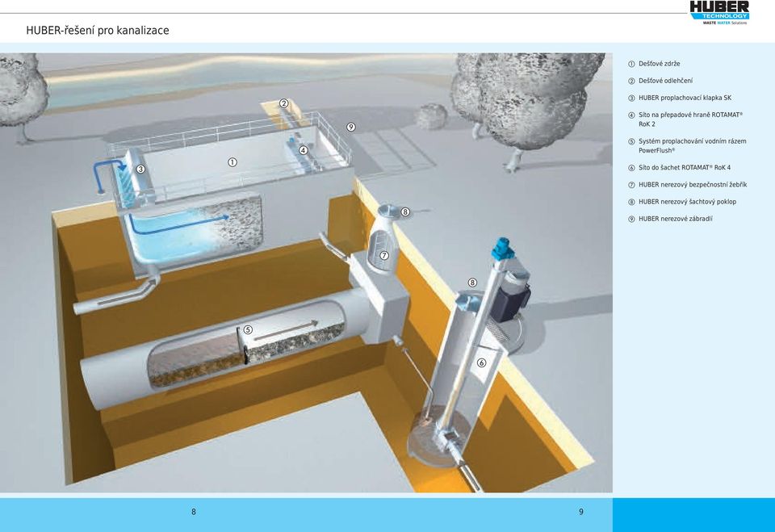Select the heading "HUBER-řešení pro kanalizace"
775x532 pixels.
click(x=98, y=31)
